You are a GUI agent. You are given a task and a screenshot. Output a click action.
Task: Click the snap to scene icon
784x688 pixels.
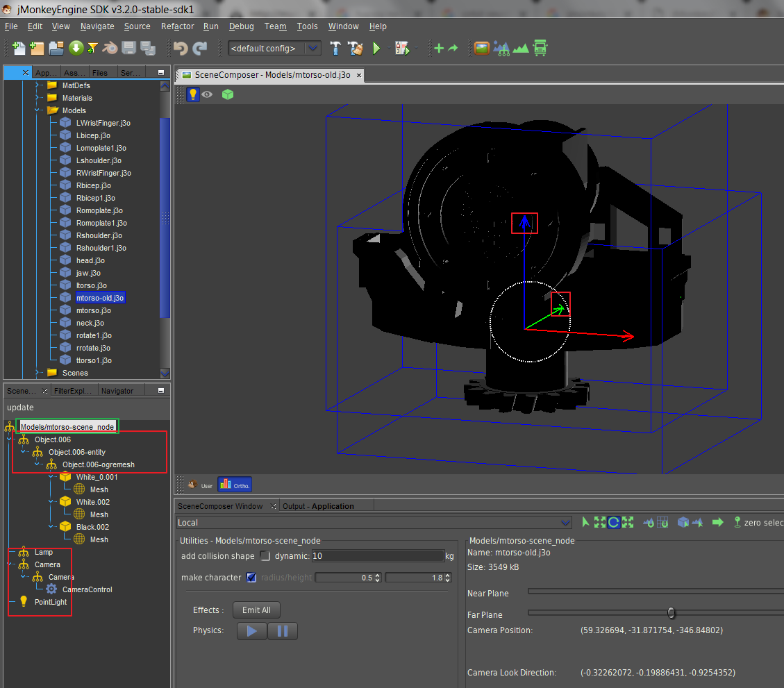[649, 522]
